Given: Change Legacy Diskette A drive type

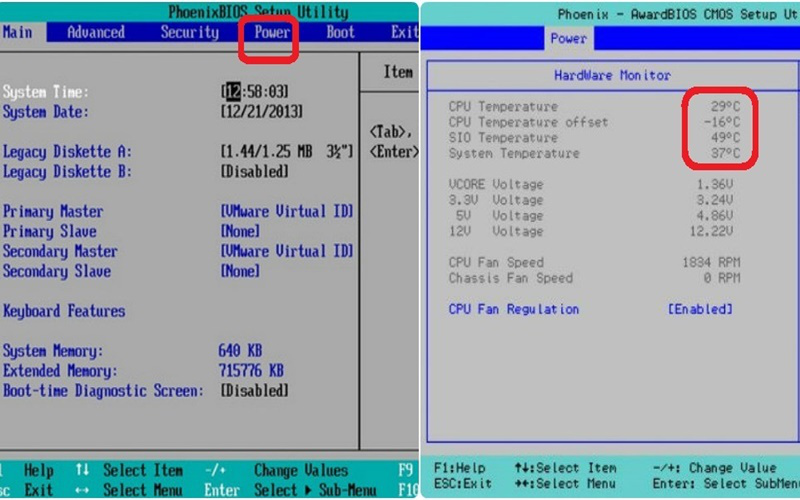Looking at the screenshot, I should click(x=286, y=152).
